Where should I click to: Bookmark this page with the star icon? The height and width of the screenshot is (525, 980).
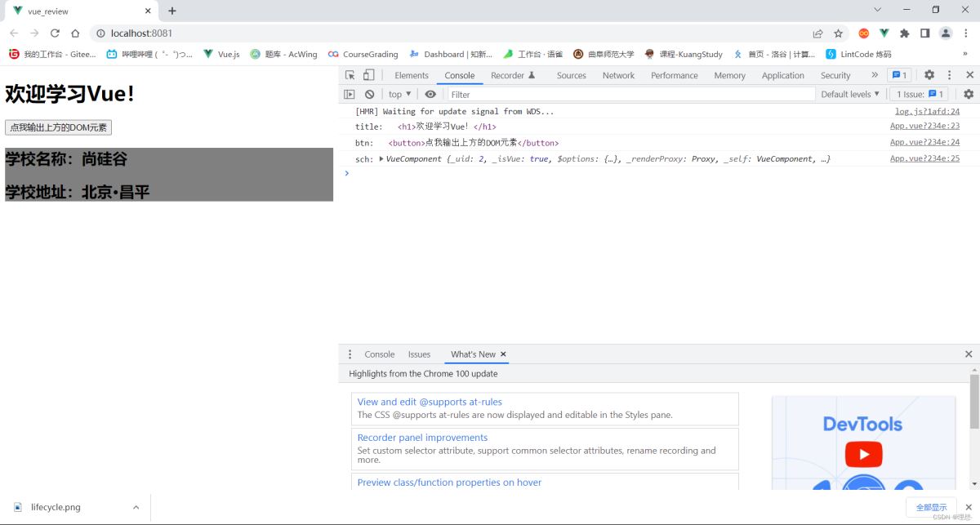pos(838,33)
